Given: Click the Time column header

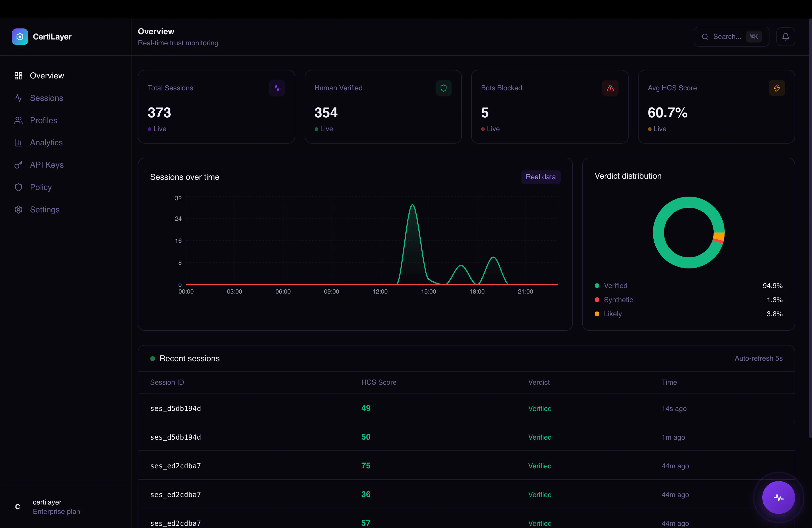Looking at the screenshot, I should click(x=669, y=382).
